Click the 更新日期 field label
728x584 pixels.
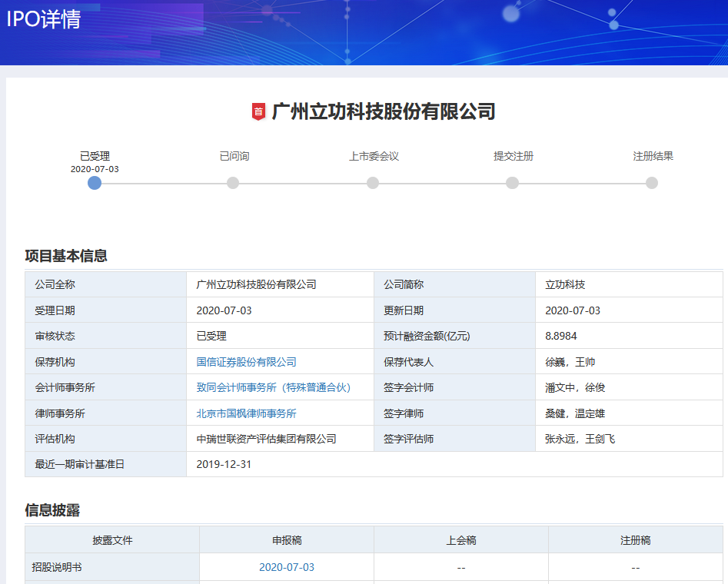click(404, 310)
